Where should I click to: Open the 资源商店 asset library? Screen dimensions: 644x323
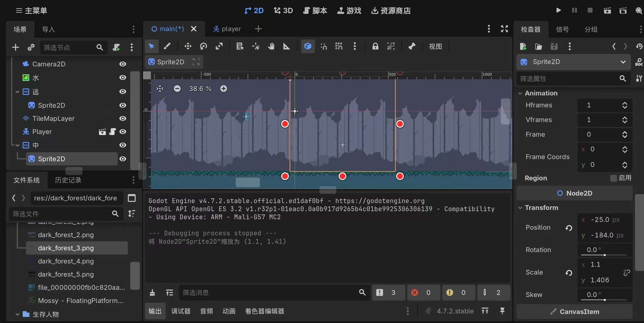pos(391,11)
